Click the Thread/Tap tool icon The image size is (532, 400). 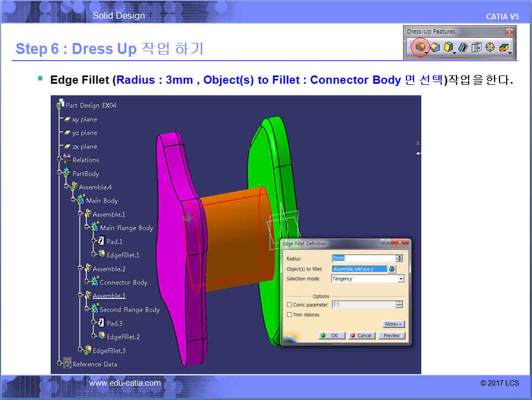coord(490,48)
